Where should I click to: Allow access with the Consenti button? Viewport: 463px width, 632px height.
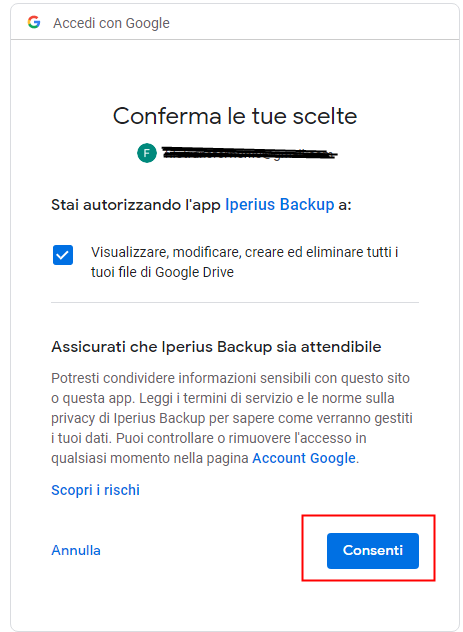373,551
